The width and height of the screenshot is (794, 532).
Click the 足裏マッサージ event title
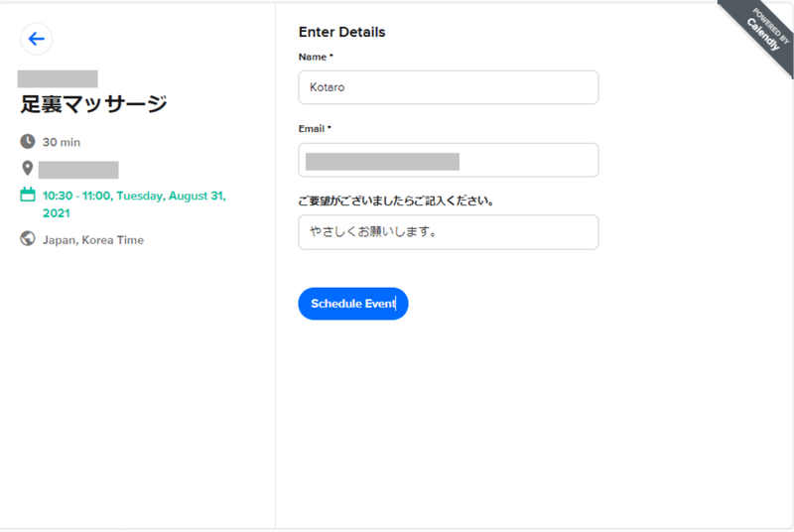(x=94, y=103)
